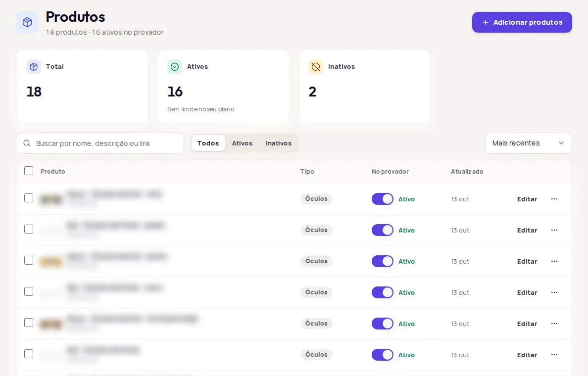Image resolution: width=588 pixels, height=376 pixels.
Task: Open the Mais recentes sort dropdown
Action: pyautogui.click(x=529, y=143)
